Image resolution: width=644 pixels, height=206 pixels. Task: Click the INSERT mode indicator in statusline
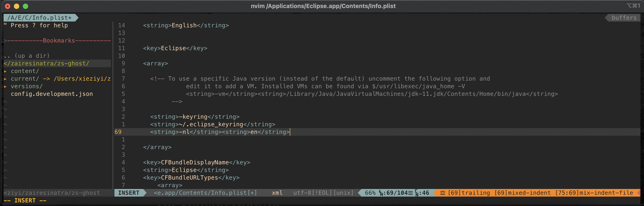click(129, 193)
